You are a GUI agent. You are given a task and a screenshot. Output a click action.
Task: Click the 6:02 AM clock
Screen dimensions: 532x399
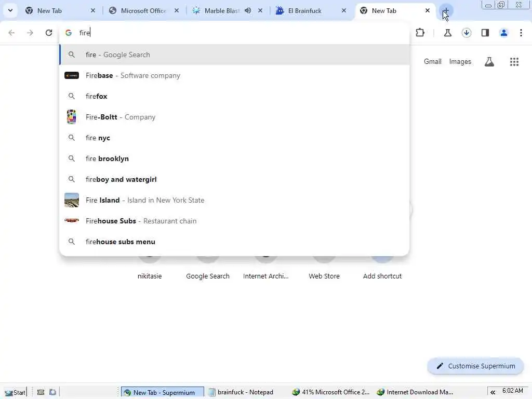[513, 391]
